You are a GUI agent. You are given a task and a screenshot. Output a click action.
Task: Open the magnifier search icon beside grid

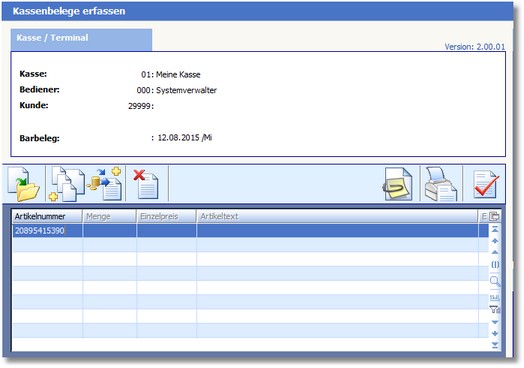tap(495, 281)
